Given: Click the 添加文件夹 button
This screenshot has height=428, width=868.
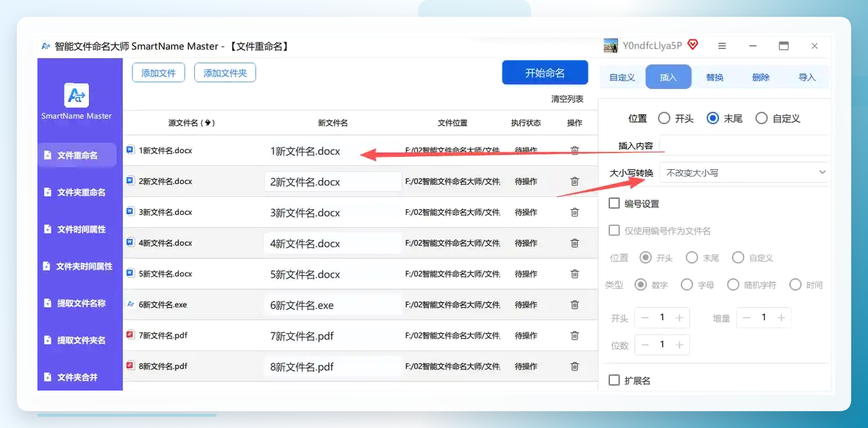Looking at the screenshot, I should 225,73.
